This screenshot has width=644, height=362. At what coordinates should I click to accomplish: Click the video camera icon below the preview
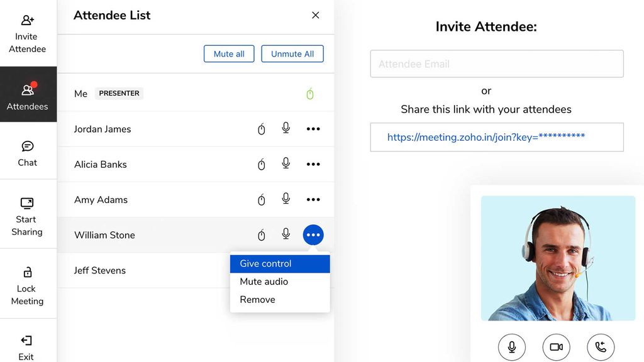pyautogui.click(x=556, y=346)
